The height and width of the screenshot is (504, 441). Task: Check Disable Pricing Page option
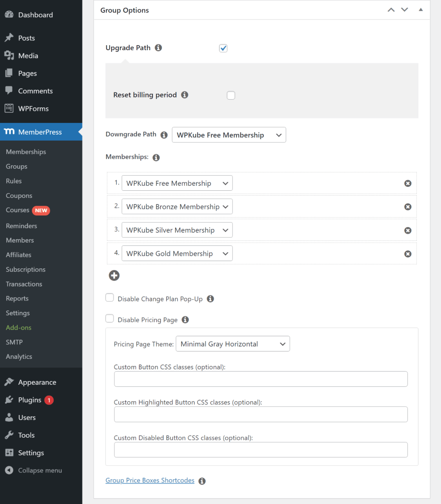tap(110, 319)
